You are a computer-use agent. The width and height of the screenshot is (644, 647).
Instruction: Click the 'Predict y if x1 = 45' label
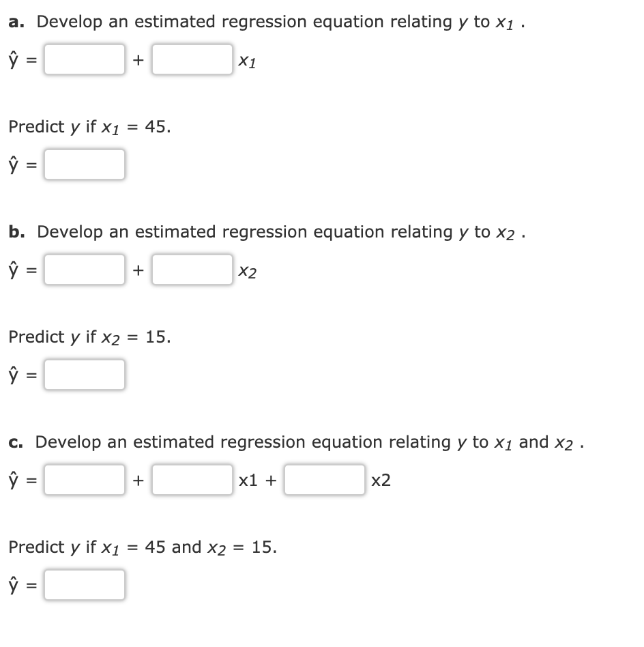coord(89,126)
